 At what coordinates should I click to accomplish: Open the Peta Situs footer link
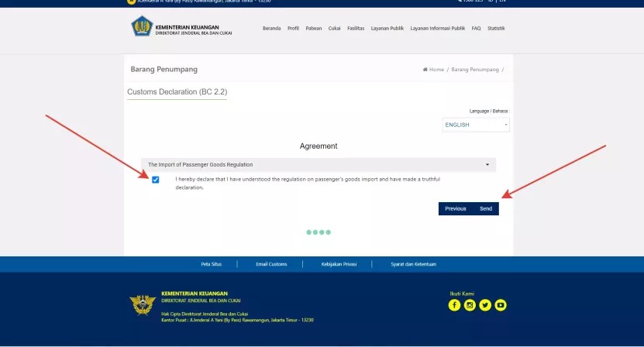211,264
